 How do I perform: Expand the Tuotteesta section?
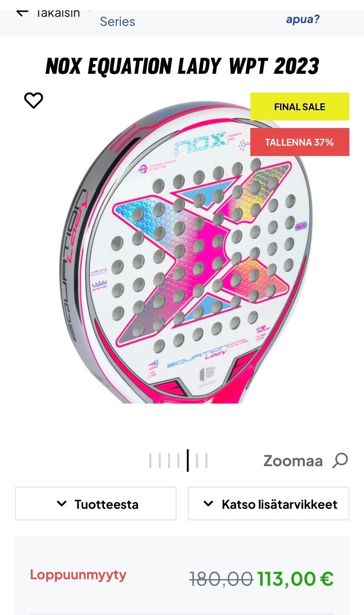96,504
